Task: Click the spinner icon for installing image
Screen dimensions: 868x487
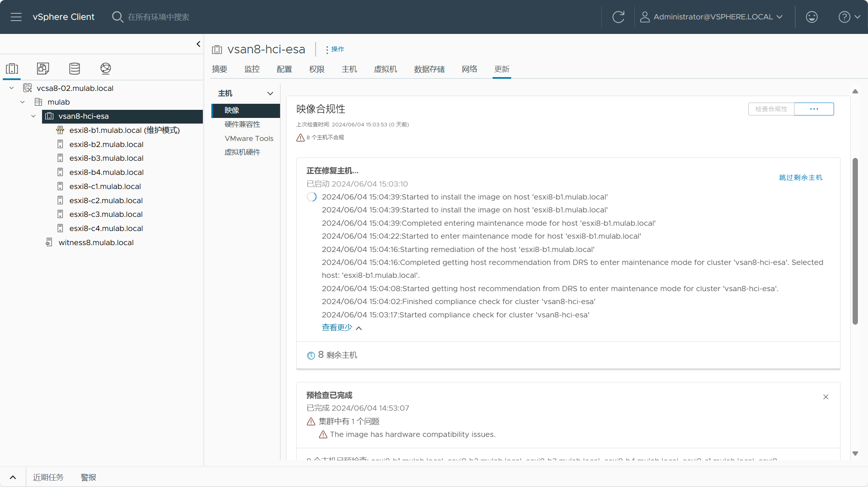Action: pyautogui.click(x=312, y=197)
